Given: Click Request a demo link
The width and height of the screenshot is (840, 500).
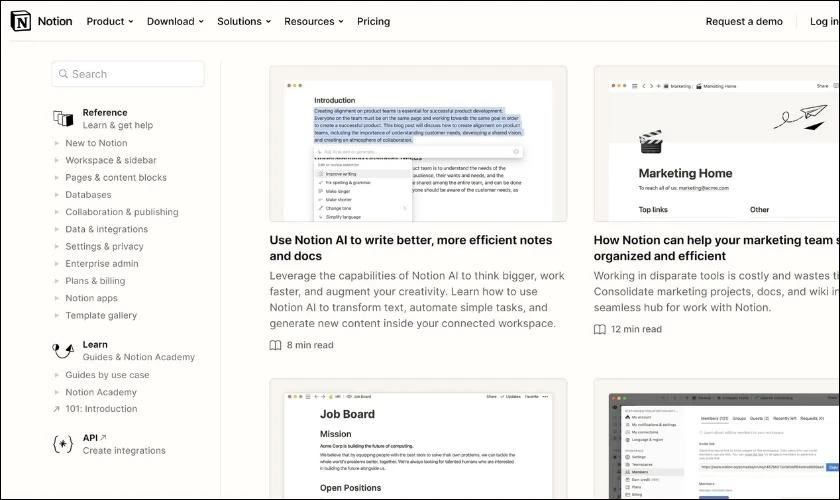Looking at the screenshot, I should pyautogui.click(x=744, y=21).
